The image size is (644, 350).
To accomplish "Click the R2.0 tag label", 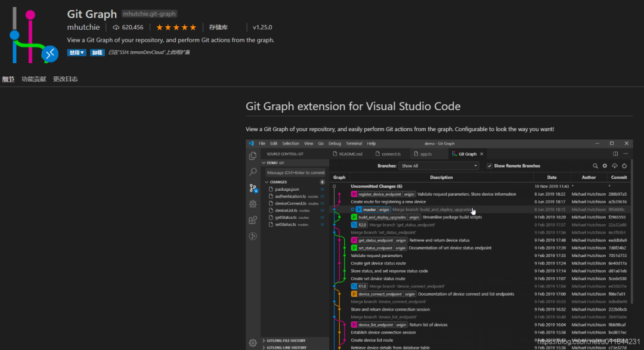I will point(359,225).
